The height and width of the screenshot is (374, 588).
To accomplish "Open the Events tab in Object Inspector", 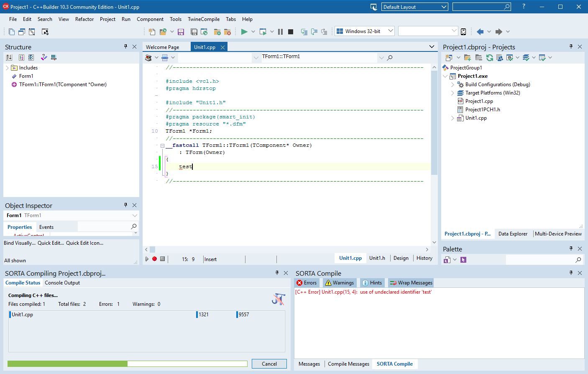I will click(x=46, y=227).
